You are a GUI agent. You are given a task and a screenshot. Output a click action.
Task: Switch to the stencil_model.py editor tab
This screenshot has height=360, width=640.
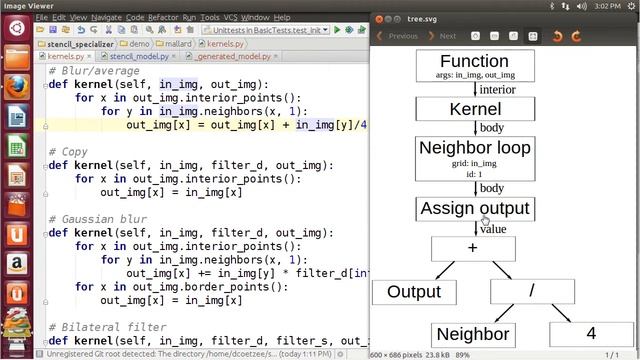(x=138, y=56)
